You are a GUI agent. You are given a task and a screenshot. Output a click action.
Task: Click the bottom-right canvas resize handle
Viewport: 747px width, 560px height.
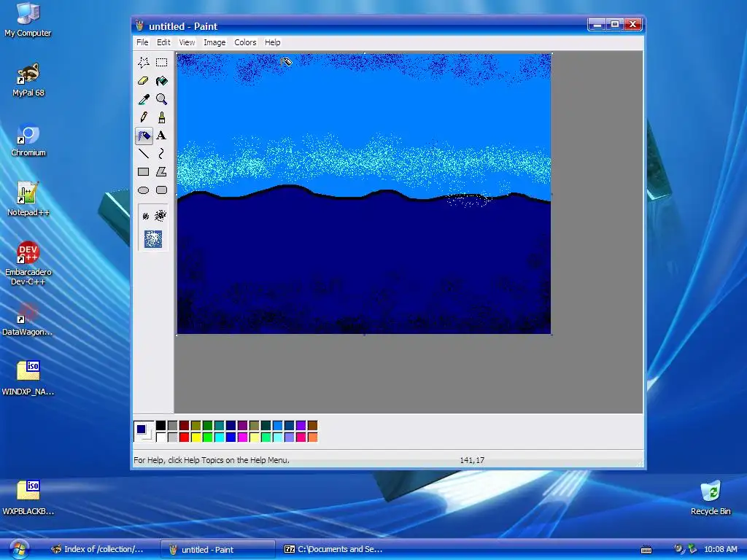pyautogui.click(x=552, y=335)
